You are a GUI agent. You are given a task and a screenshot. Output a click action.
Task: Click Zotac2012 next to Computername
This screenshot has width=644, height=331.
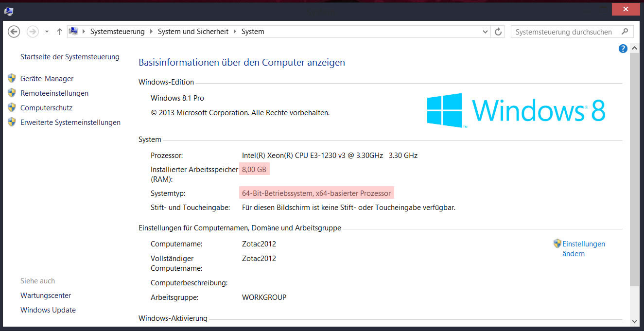click(259, 244)
